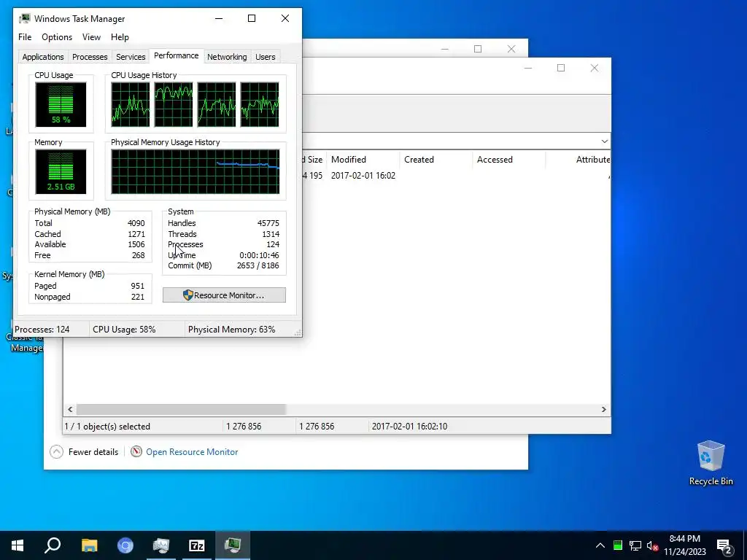
Task: Click the first CPU usage history graph
Action: tap(130, 104)
